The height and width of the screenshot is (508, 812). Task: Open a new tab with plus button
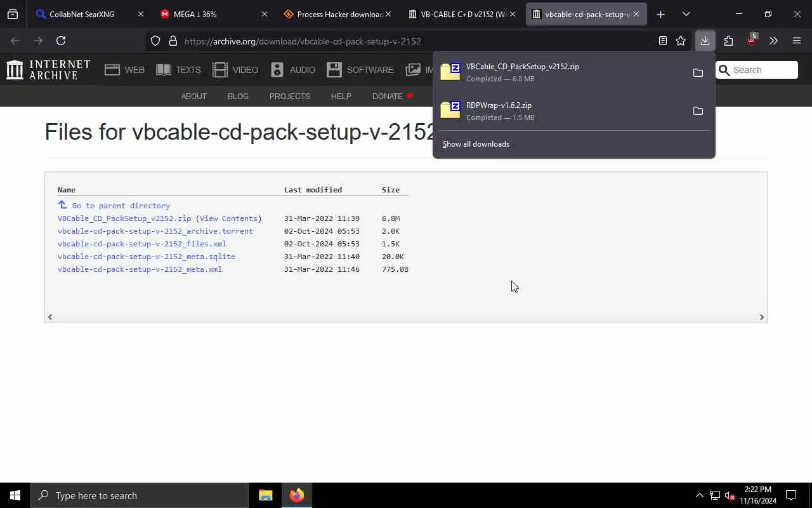click(x=660, y=14)
